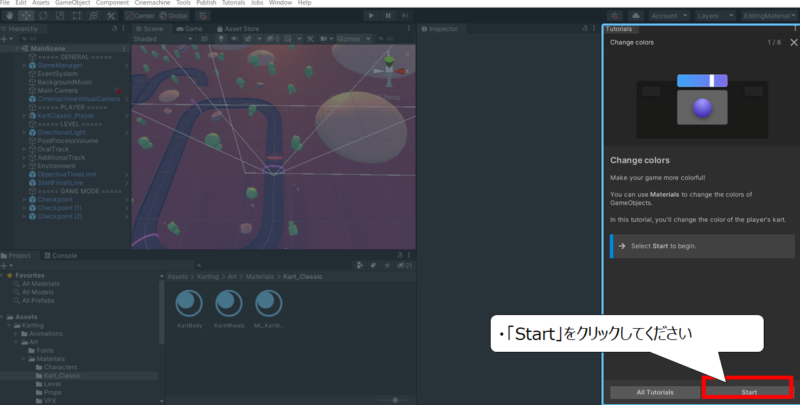The height and width of the screenshot is (405, 800).
Task: Select StartFinishLine in Hierarchy
Action: tap(60, 183)
